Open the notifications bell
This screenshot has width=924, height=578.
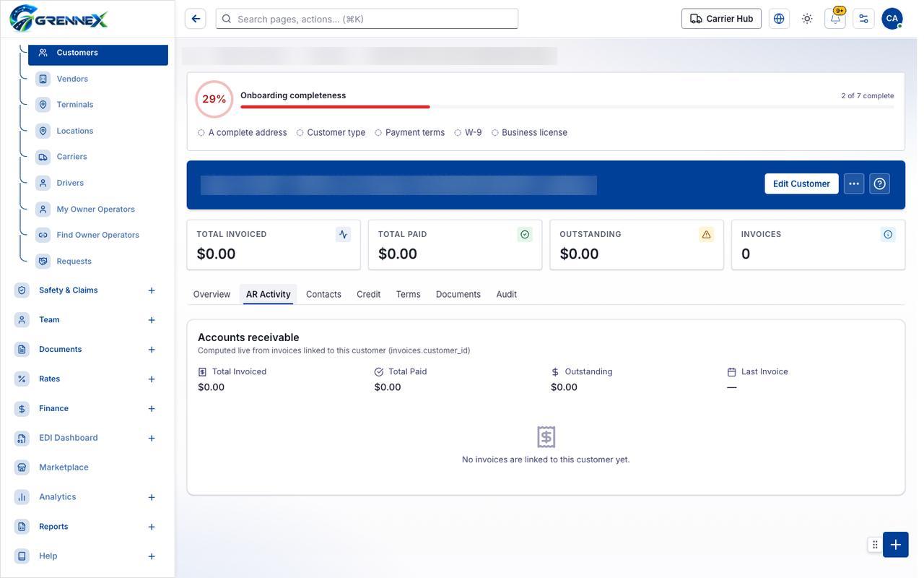pyautogui.click(x=835, y=19)
